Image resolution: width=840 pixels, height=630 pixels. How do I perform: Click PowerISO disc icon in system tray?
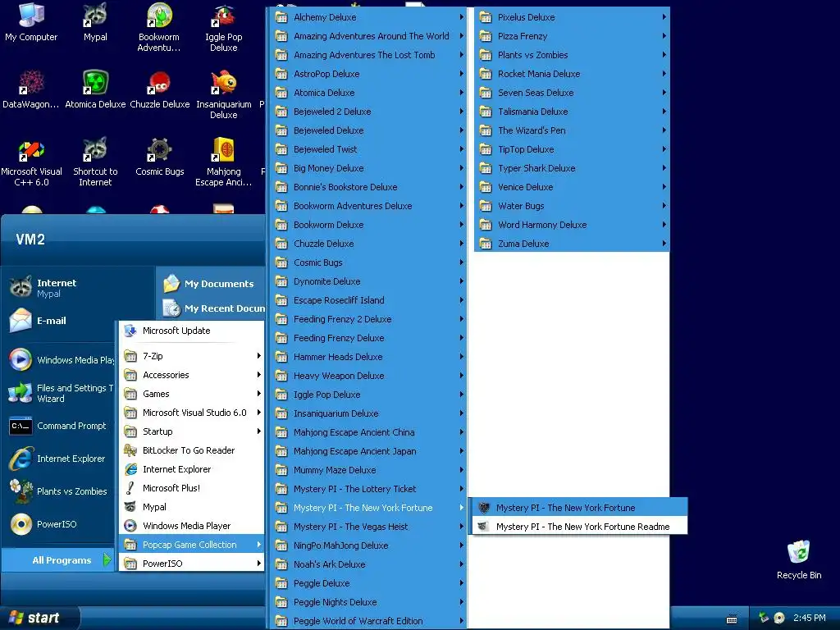[x=779, y=618]
